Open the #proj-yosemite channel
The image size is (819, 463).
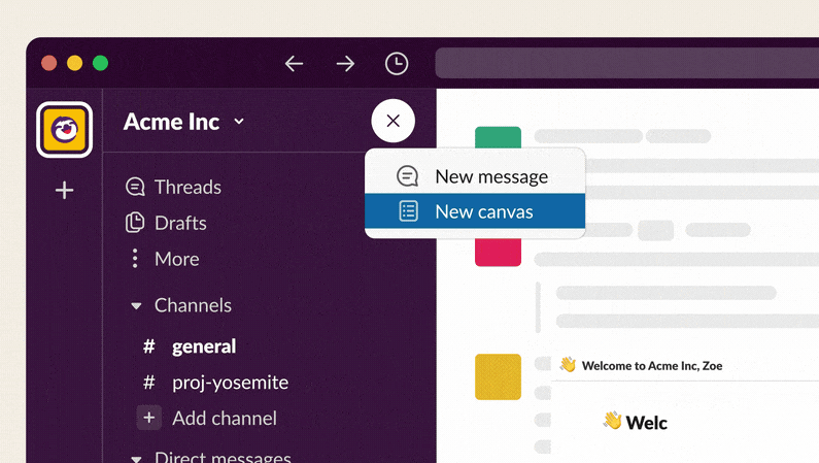229,382
